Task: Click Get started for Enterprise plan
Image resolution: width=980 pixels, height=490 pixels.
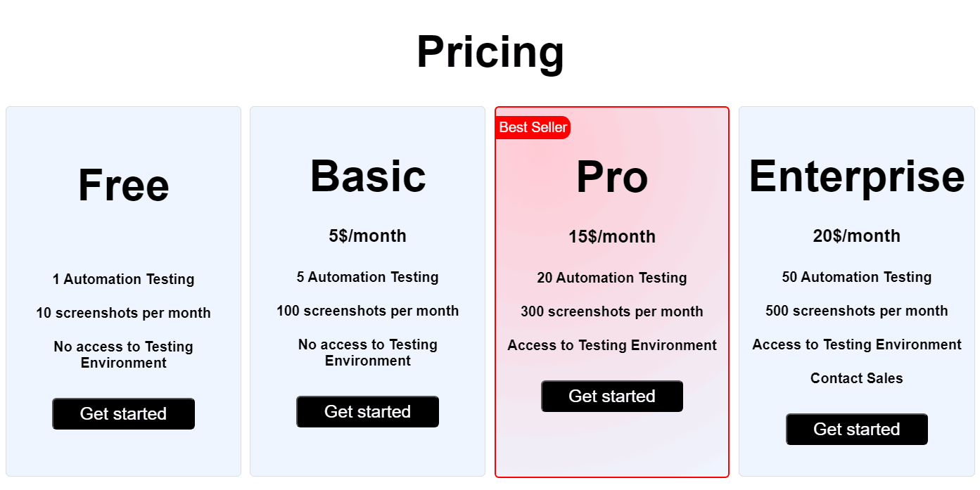Action: click(x=856, y=429)
